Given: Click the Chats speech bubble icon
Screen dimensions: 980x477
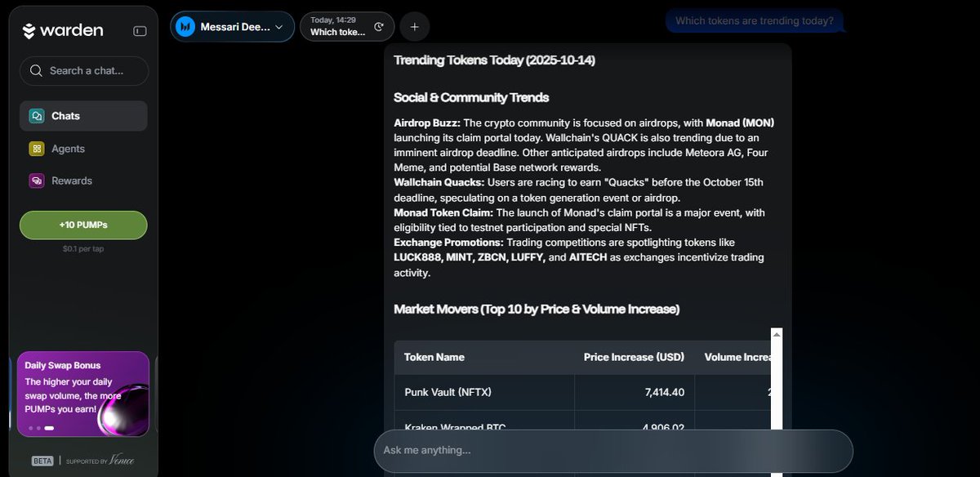Looking at the screenshot, I should (36, 116).
